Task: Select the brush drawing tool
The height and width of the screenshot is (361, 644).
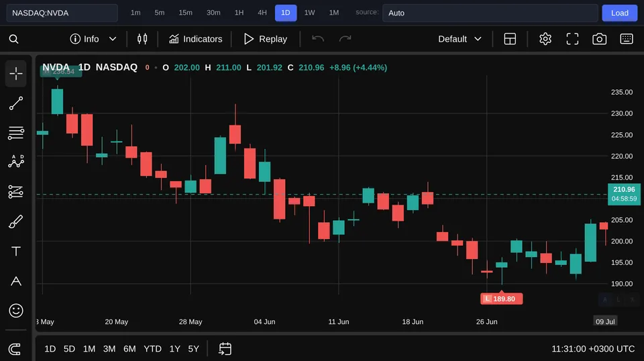Action: (16, 222)
